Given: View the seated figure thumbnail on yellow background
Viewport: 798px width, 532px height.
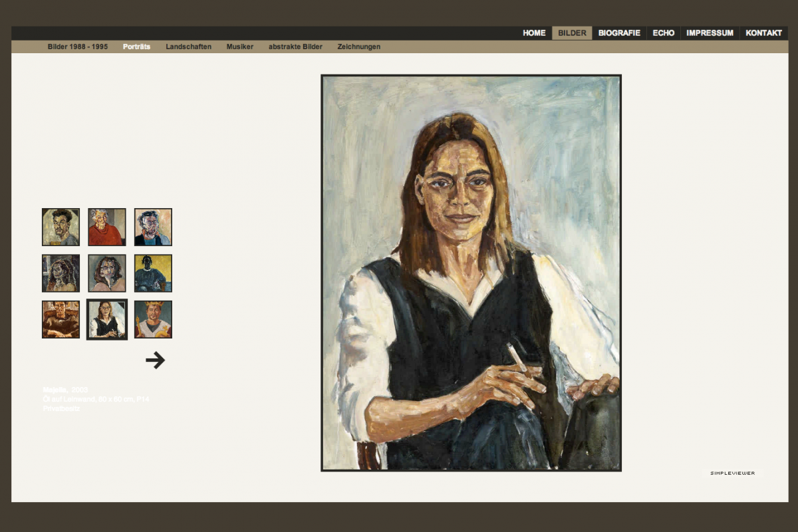Looking at the screenshot, I should 153,273.
